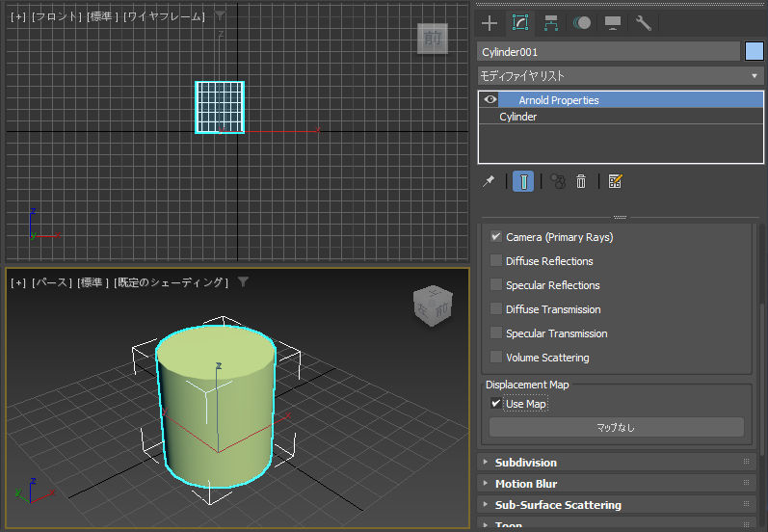Toggle Arnold Properties modifier eye visibility
768x532 pixels.
pos(490,99)
